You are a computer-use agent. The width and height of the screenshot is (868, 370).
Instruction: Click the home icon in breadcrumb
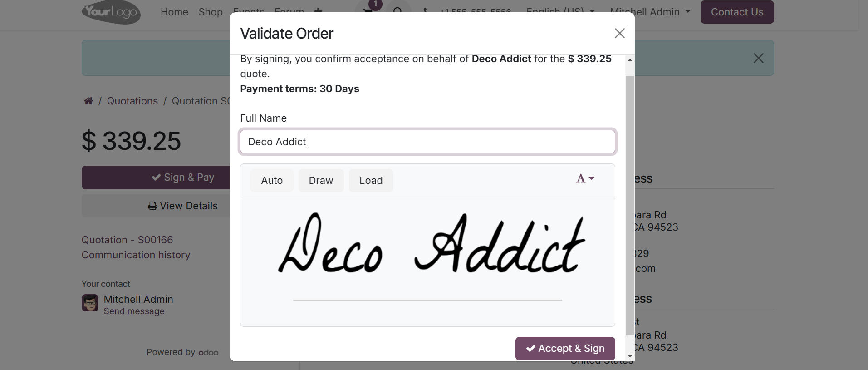(x=88, y=101)
